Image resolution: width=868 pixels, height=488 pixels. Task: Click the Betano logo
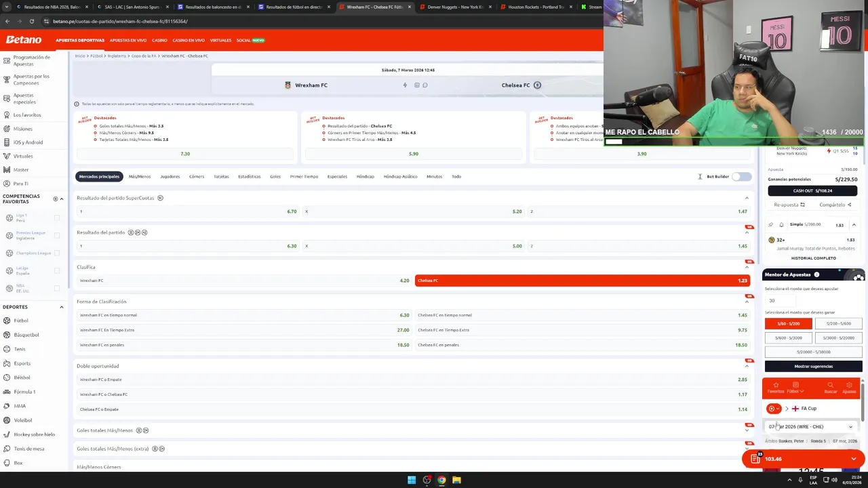coord(24,40)
